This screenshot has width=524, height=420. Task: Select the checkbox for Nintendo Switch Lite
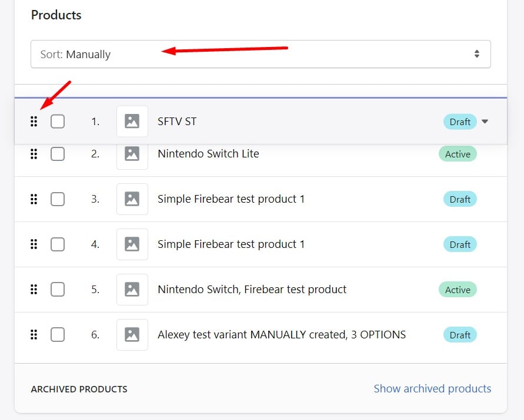pyautogui.click(x=57, y=154)
